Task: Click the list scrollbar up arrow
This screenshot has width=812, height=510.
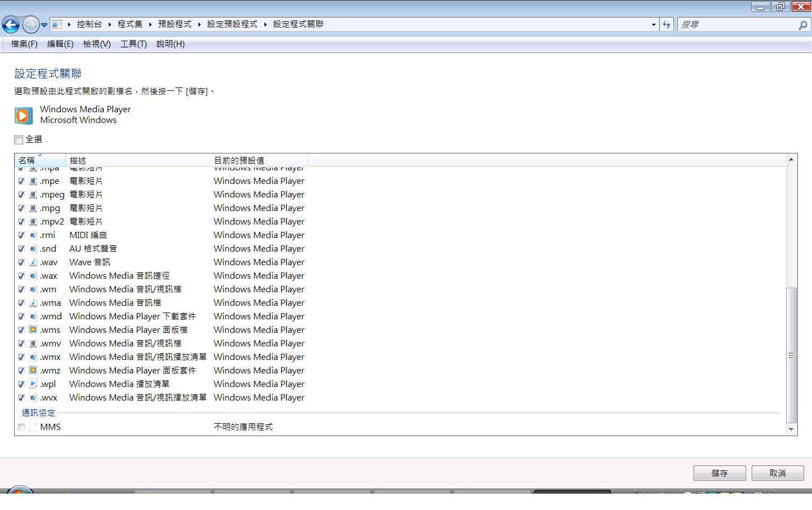Action: coord(791,160)
